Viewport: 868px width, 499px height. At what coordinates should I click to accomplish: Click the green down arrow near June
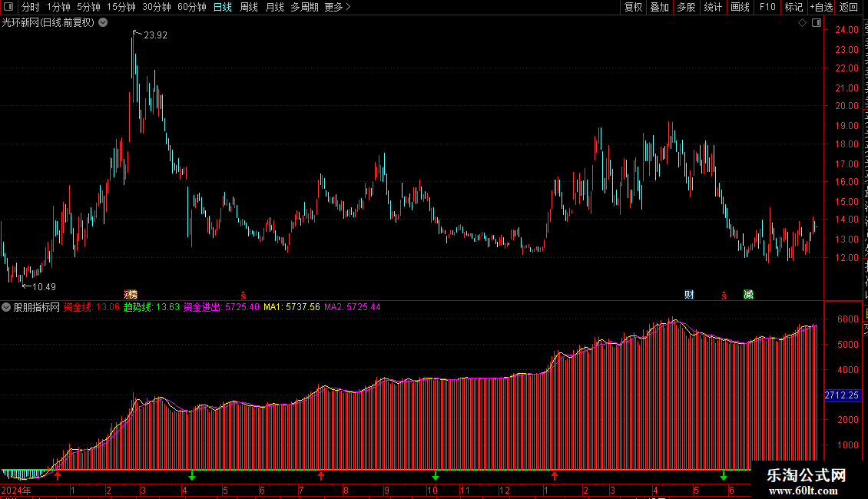(x=724, y=476)
